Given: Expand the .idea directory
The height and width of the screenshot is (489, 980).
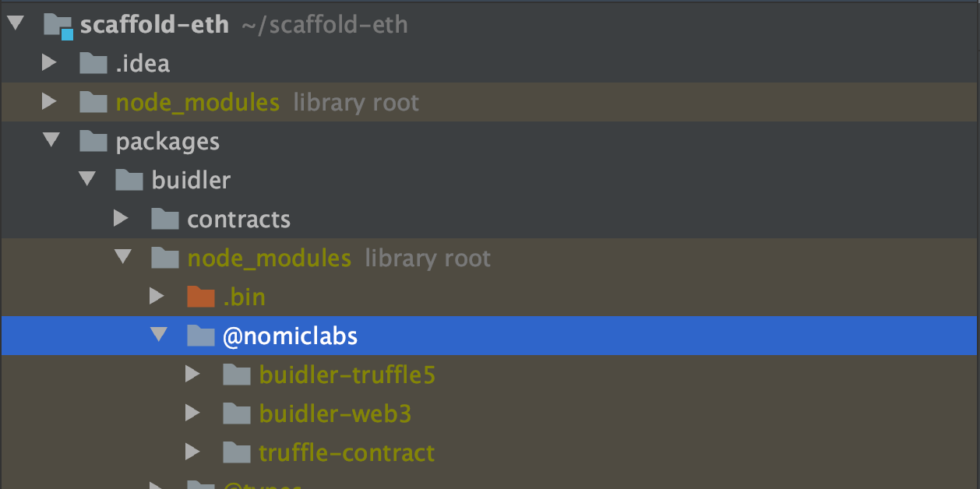Looking at the screenshot, I should (x=50, y=63).
